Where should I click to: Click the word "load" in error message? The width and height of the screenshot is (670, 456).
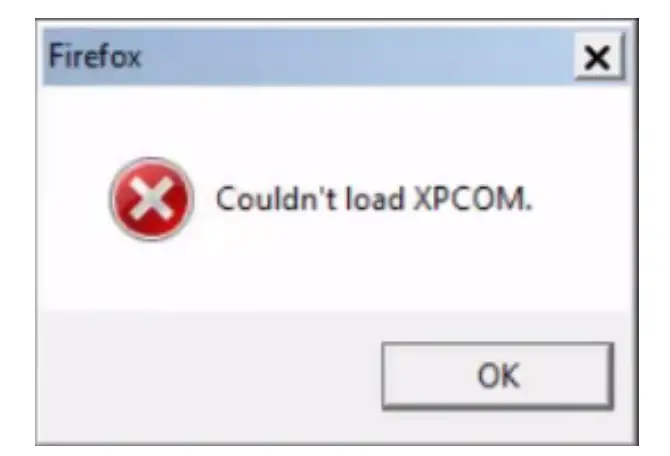coord(374,199)
